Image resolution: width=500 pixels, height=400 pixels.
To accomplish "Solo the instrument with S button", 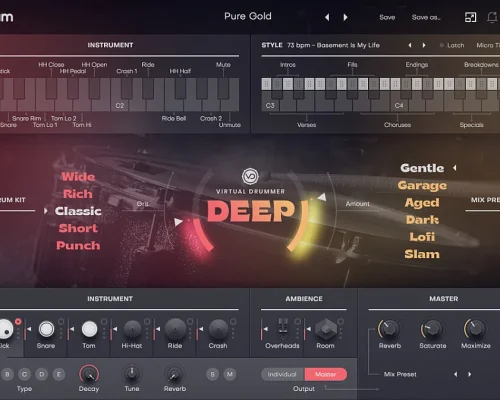I will point(212,374).
